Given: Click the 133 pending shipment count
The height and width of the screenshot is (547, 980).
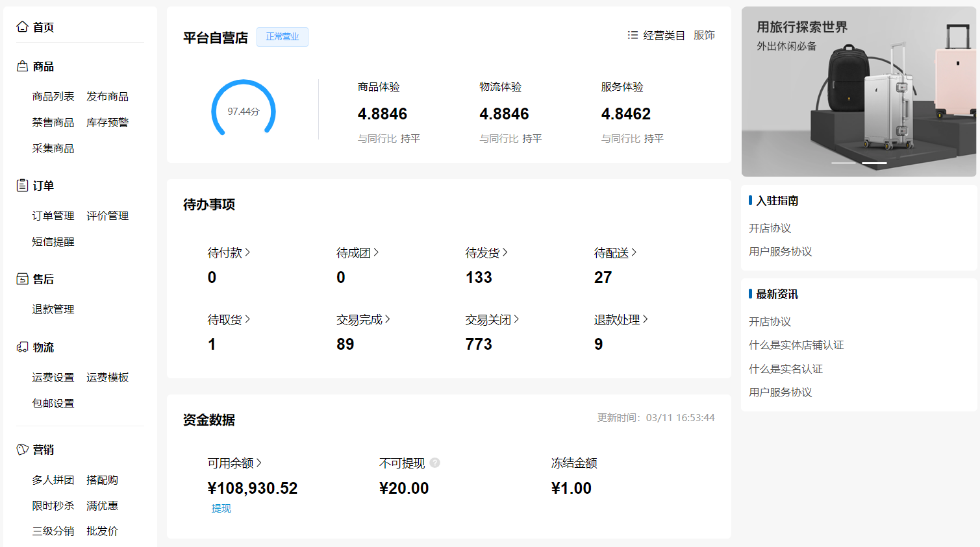Looking at the screenshot, I should (x=479, y=278).
